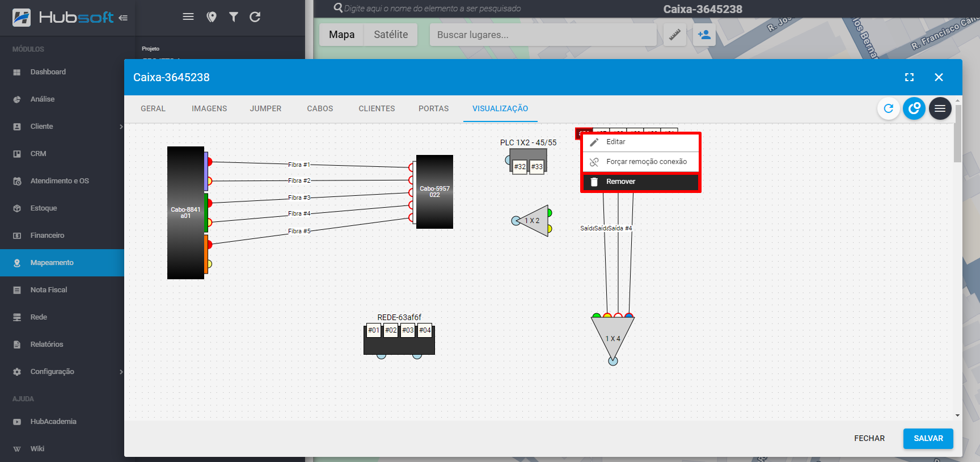This screenshot has width=980, height=462.
Task: Open the map panel hamburger menu
Action: click(188, 17)
